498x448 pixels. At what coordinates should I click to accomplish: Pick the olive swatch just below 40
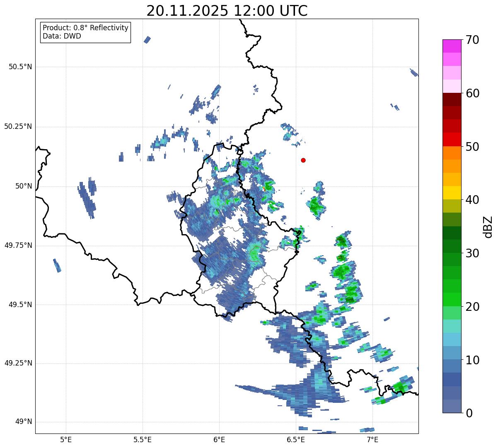pyautogui.click(x=452, y=206)
